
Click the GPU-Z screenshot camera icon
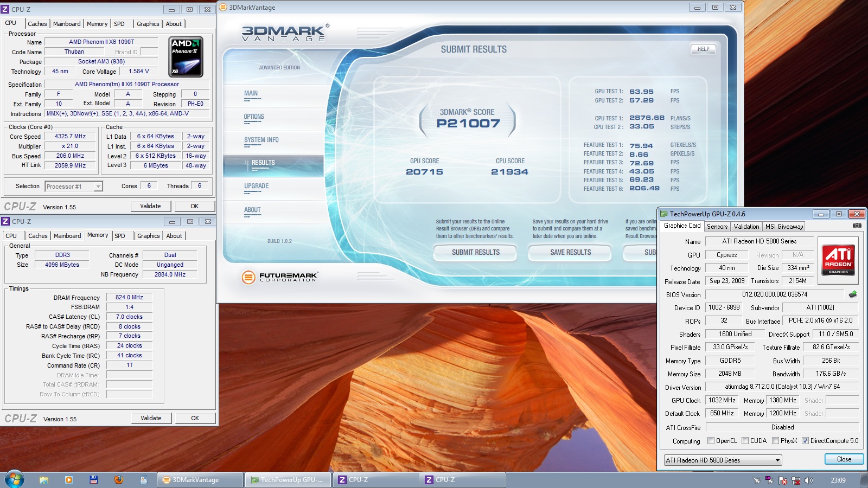point(857,226)
